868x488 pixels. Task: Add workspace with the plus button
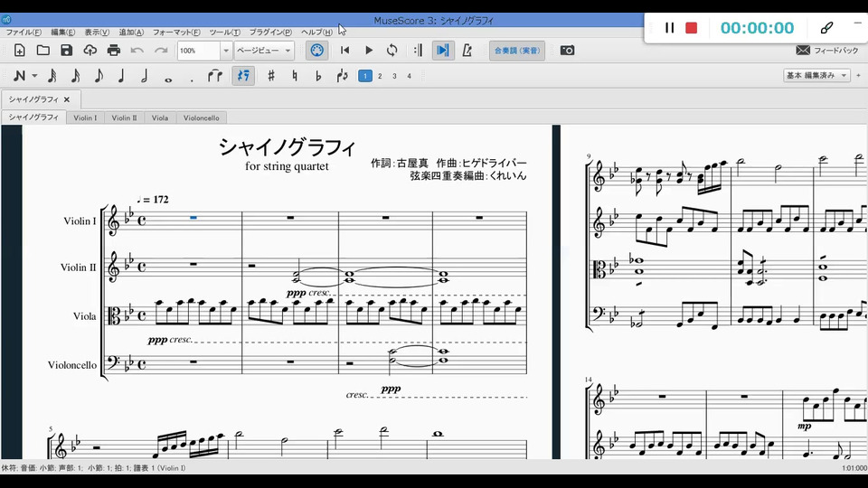(859, 75)
